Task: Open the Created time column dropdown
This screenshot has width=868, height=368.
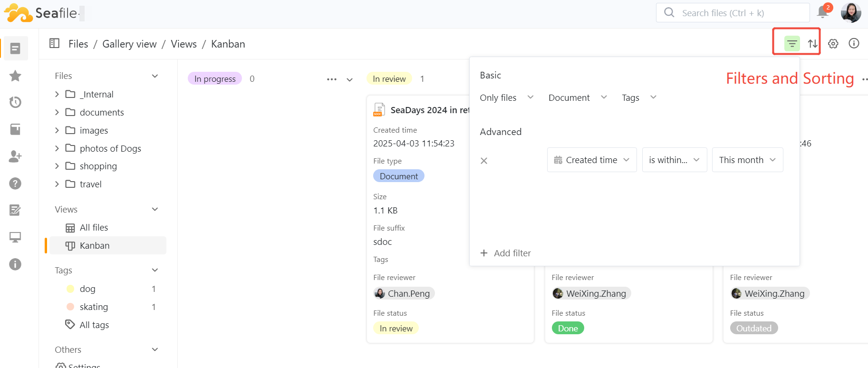Action: (x=591, y=160)
